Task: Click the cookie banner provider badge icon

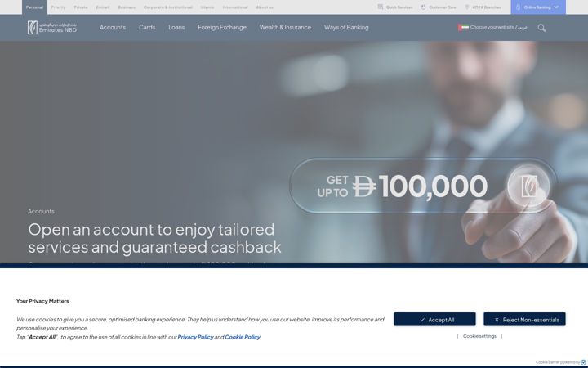Action: (x=583, y=362)
